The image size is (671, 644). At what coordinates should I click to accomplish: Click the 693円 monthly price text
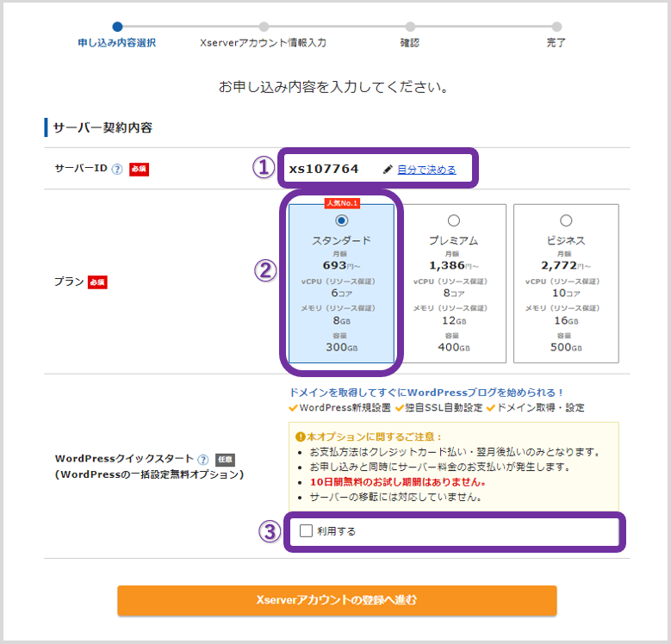click(341, 265)
